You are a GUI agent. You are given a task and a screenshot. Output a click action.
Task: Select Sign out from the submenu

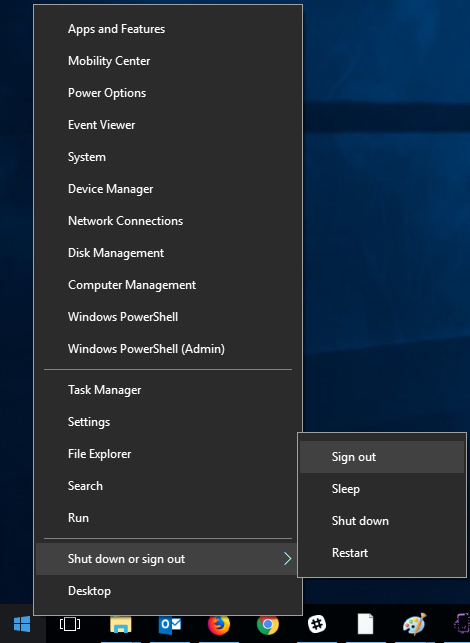[x=382, y=457]
